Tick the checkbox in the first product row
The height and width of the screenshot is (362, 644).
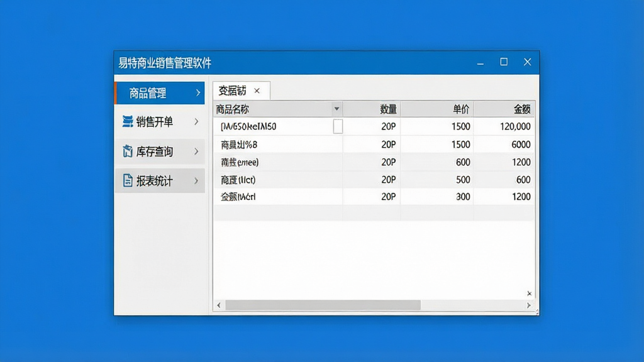click(338, 126)
